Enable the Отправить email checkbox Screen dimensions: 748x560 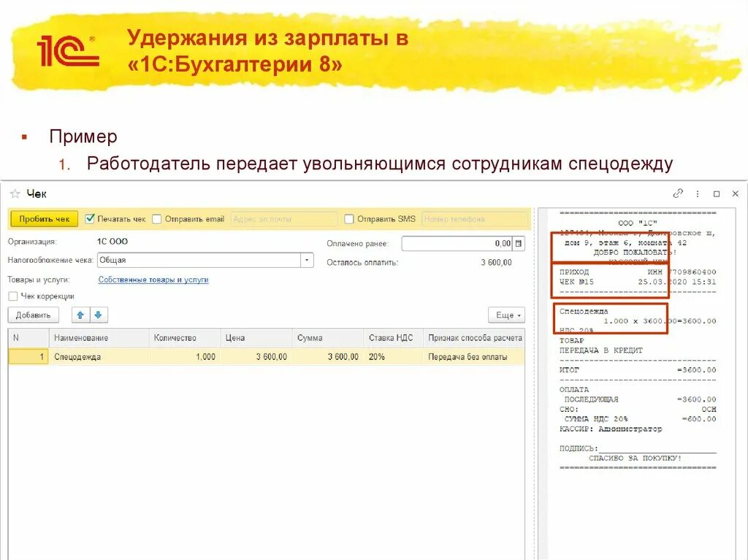(157, 219)
